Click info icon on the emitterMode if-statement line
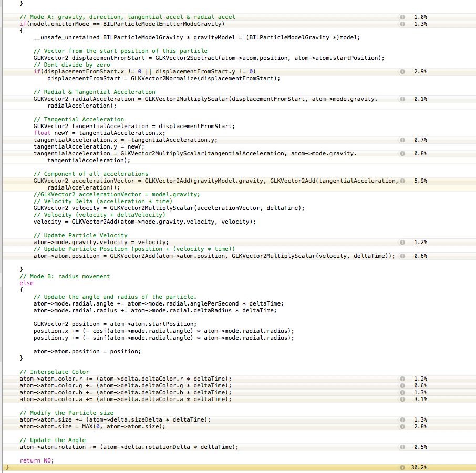Viewport: 476px width, 473px height. (x=402, y=24)
